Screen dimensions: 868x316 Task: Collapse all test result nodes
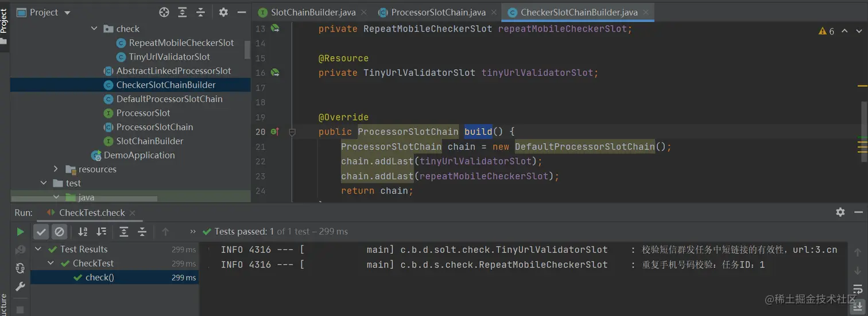coord(142,232)
